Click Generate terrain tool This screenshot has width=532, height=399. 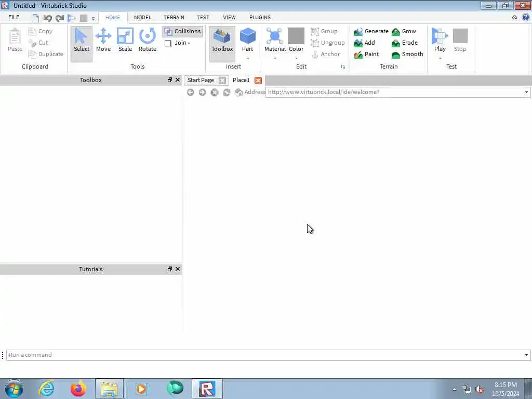pyautogui.click(x=371, y=31)
